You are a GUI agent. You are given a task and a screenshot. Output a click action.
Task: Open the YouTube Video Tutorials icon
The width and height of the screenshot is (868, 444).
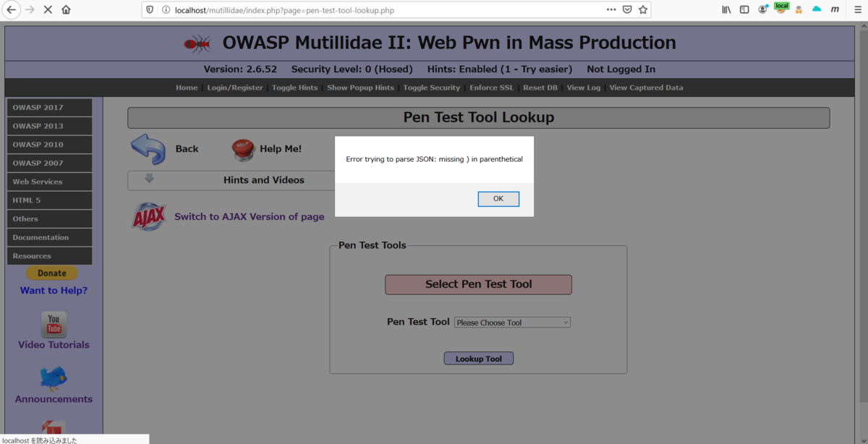54,324
